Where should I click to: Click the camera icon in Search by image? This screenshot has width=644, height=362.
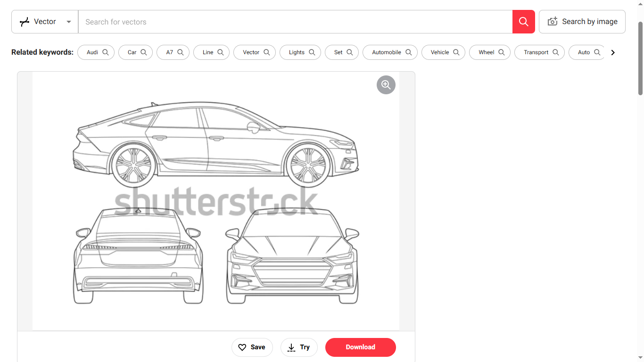click(x=552, y=22)
